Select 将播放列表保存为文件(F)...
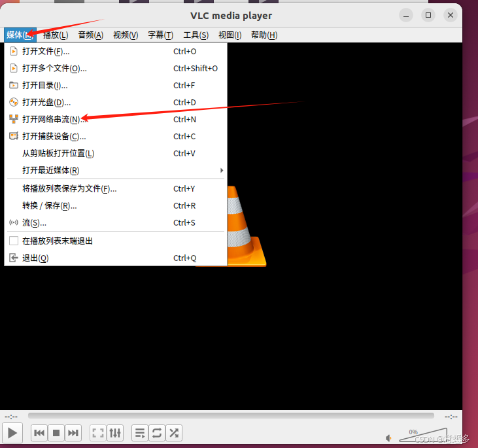Viewport: 478px width, 448px height. pos(116,189)
